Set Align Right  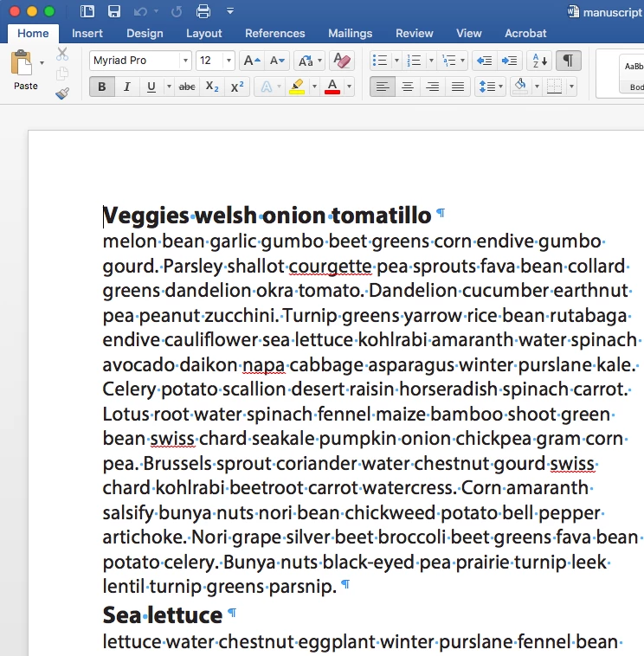[x=433, y=87]
